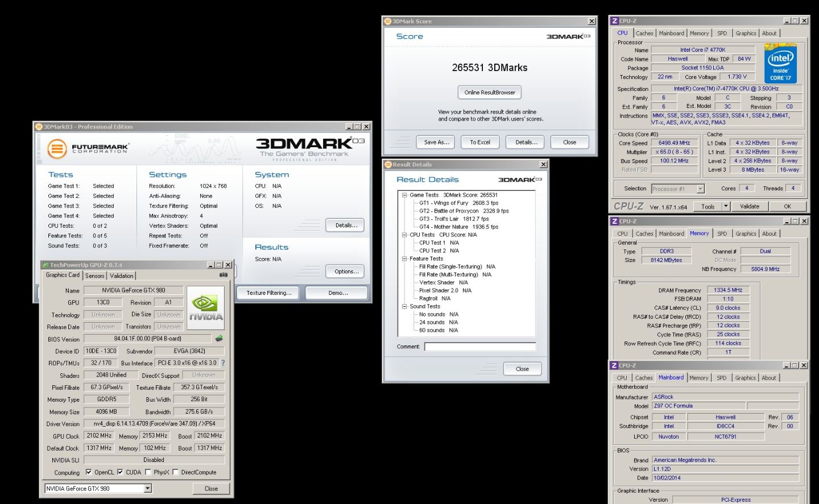This screenshot has height=504, width=819.
Task: Collapse Feature Tests tree node
Action: point(404,259)
